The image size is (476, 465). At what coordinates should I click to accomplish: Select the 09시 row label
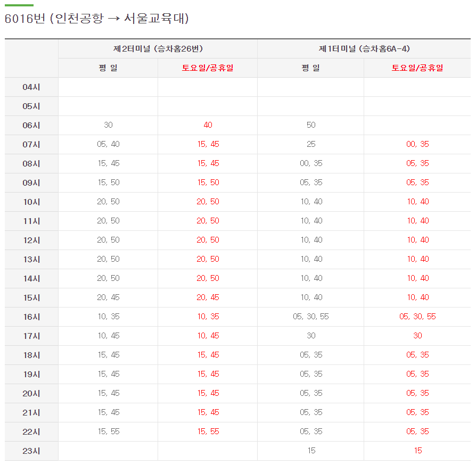point(31,182)
